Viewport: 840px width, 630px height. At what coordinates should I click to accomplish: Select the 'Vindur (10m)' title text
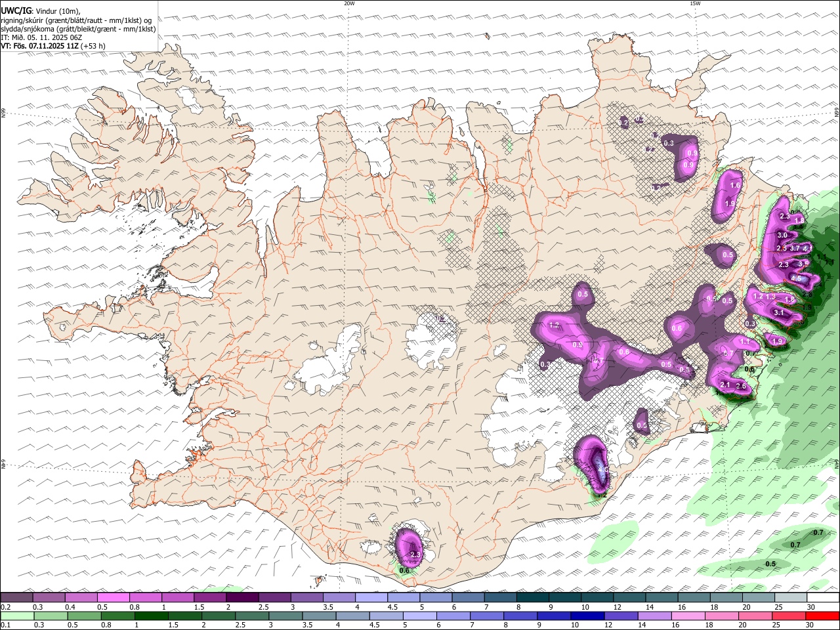tap(58, 10)
